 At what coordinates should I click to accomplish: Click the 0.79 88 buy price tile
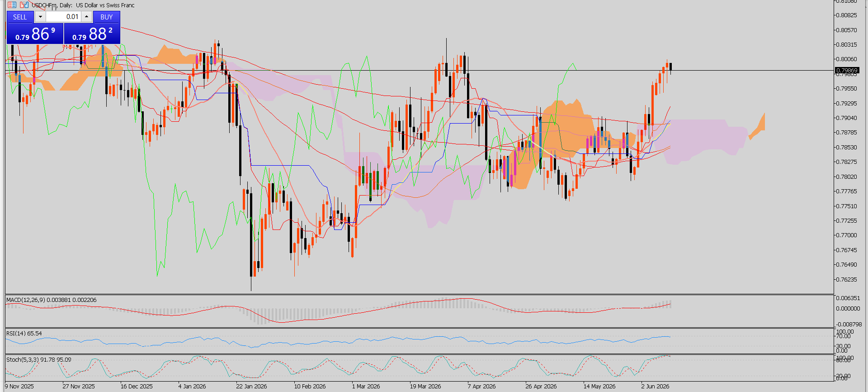pos(92,33)
